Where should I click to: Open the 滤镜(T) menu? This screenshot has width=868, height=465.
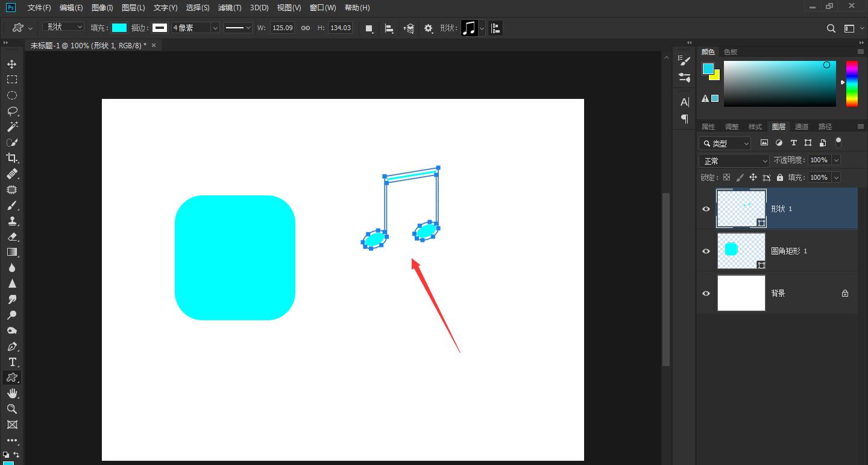tap(230, 8)
